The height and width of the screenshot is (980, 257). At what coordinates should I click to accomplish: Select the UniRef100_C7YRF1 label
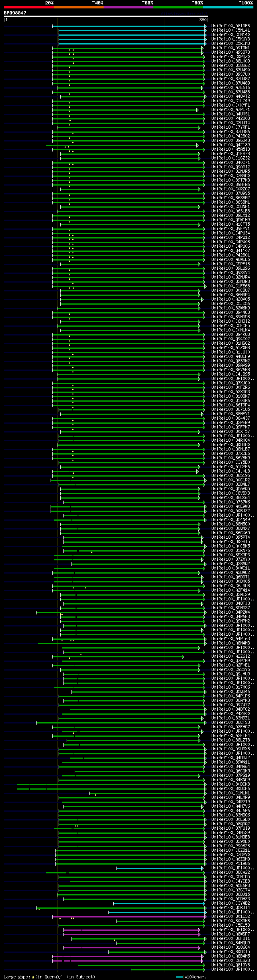point(230,127)
